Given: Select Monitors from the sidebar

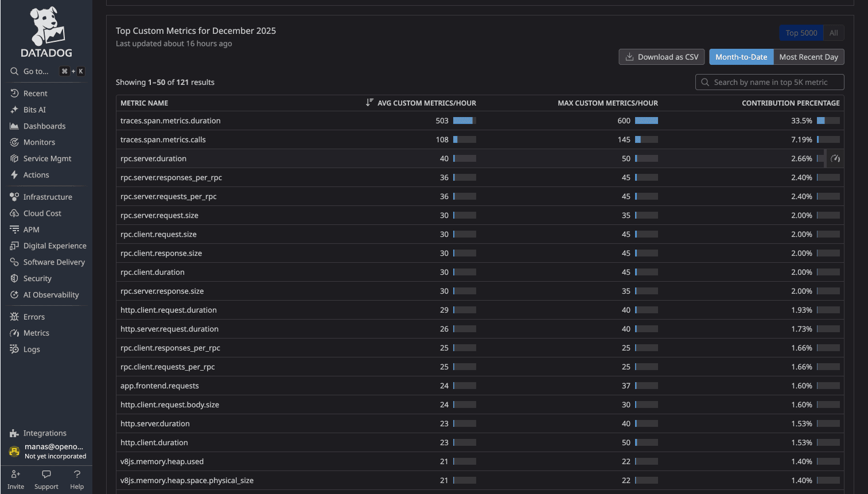Looking at the screenshot, I should tap(40, 142).
